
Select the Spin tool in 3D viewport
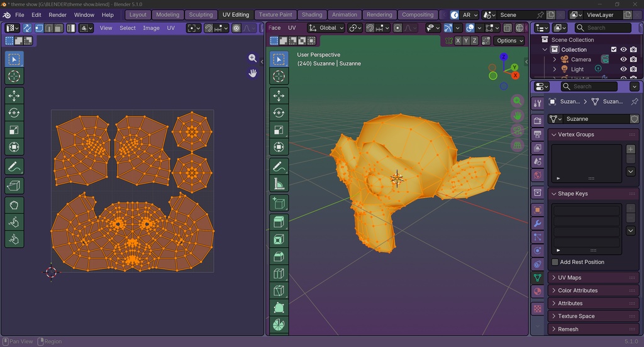coord(279,325)
